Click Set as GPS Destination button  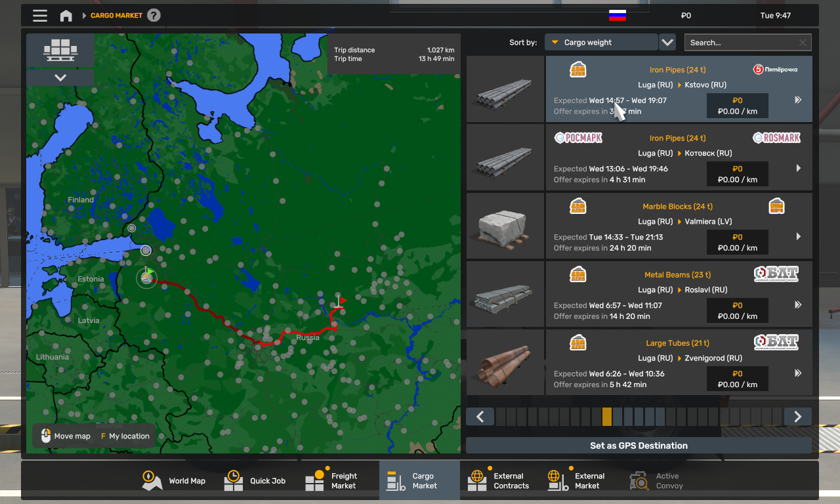click(x=639, y=446)
